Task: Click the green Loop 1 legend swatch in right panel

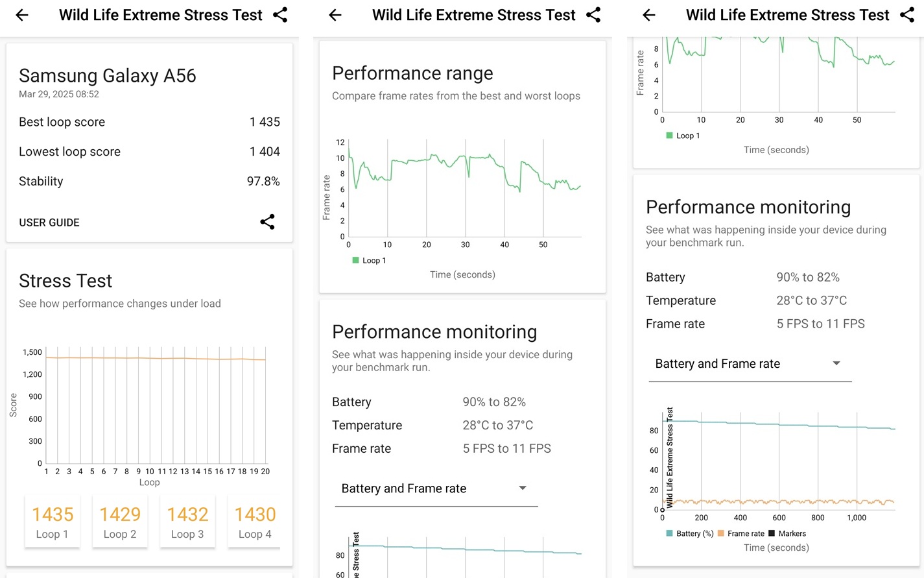Action: (x=669, y=136)
